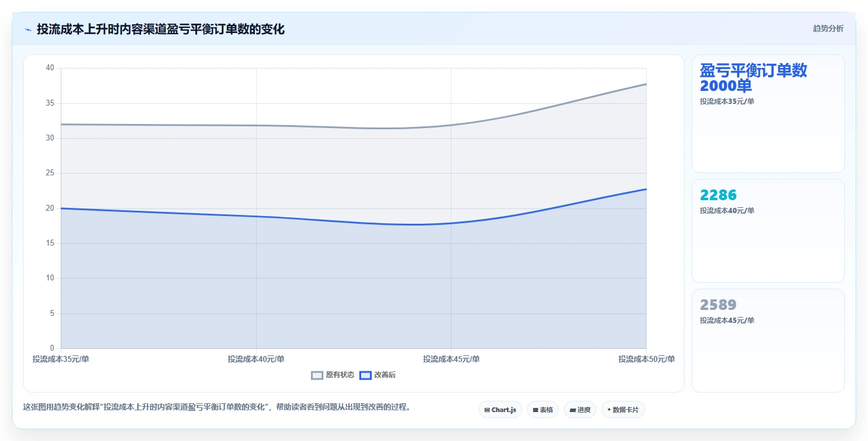
Task: Select the 表格 tag chip
Action: point(542,410)
